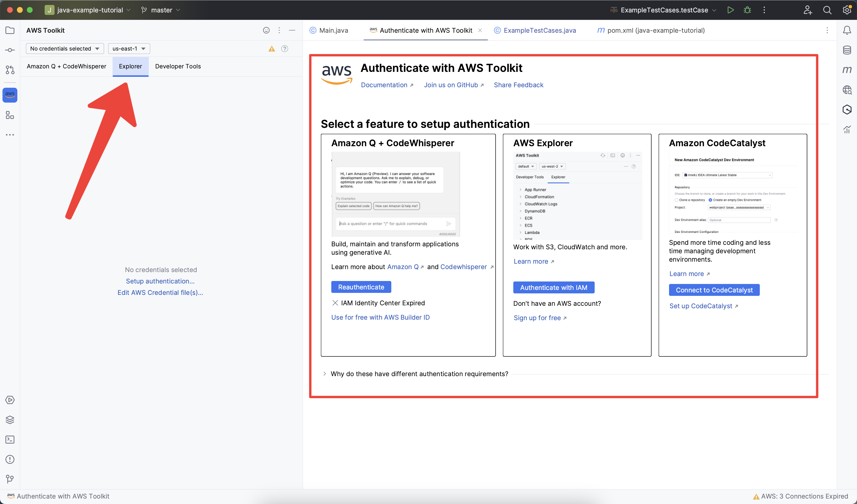Click the Set up CodeCatalyst link
Image resolution: width=857 pixels, height=504 pixels.
pyautogui.click(x=704, y=306)
